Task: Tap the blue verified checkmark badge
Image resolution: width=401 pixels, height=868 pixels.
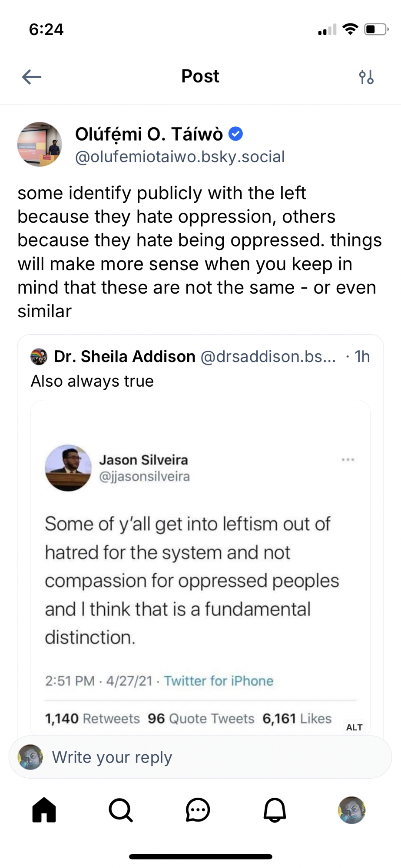Action: click(235, 134)
